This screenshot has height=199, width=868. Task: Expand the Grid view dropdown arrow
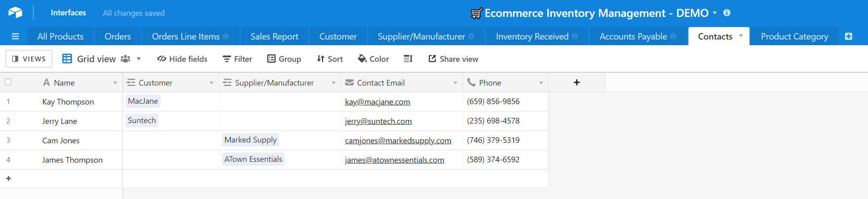pos(139,59)
